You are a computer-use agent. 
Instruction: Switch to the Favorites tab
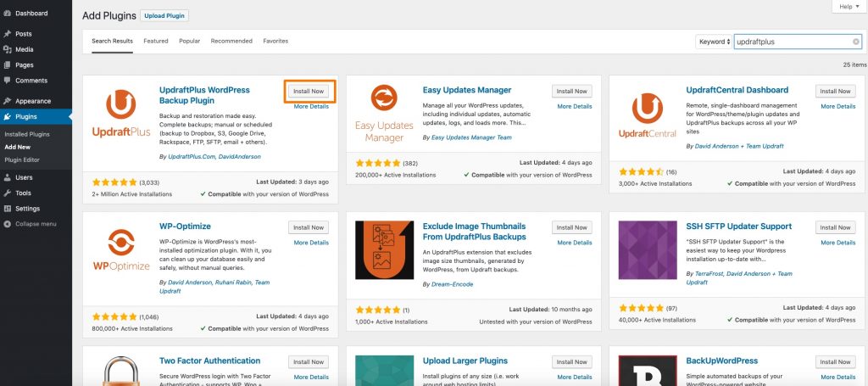click(x=275, y=41)
